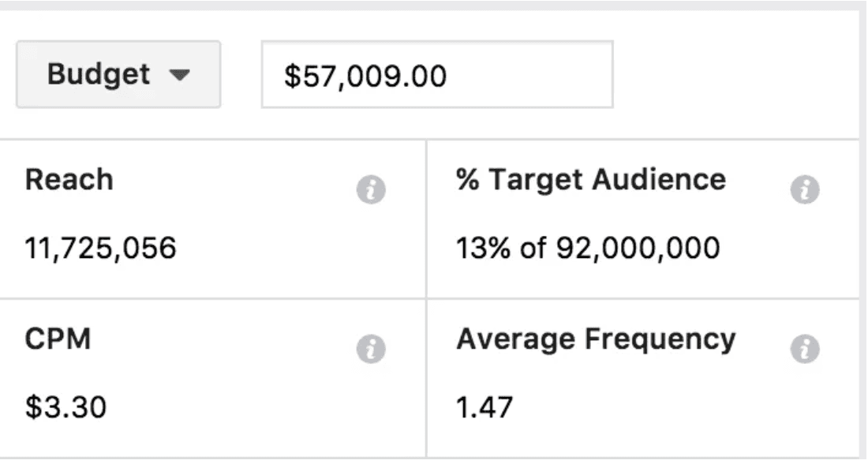The height and width of the screenshot is (464, 868).
Task: Click the percent symbol before Target Audience
Action: 467,180
